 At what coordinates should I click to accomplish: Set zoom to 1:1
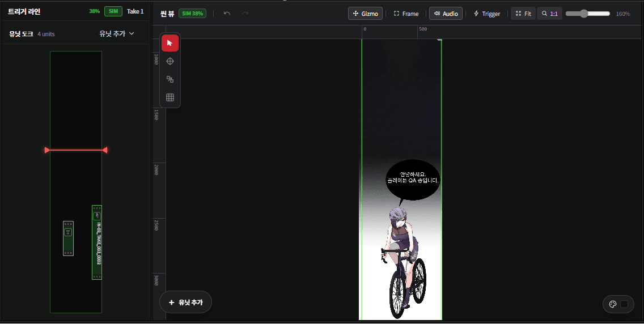pyautogui.click(x=549, y=14)
